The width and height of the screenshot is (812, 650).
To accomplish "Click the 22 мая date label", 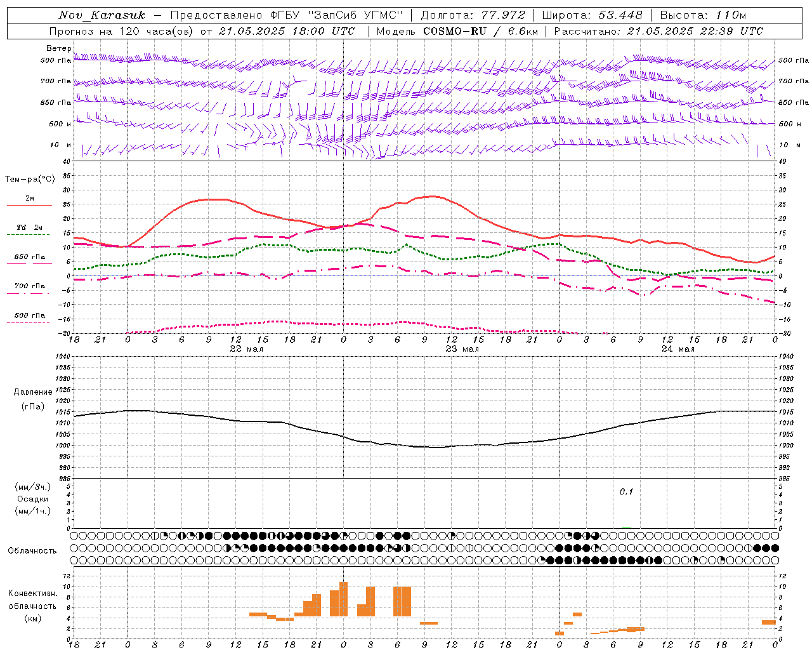I will point(246,349).
